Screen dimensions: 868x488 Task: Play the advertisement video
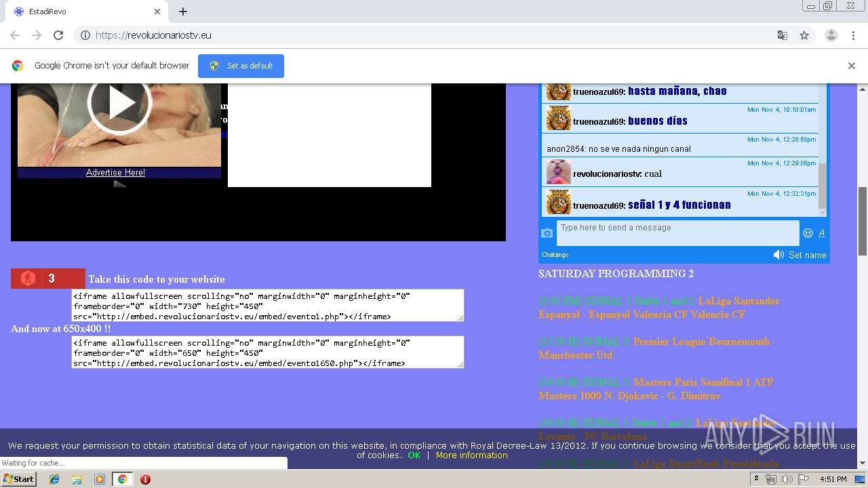point(119,103)
